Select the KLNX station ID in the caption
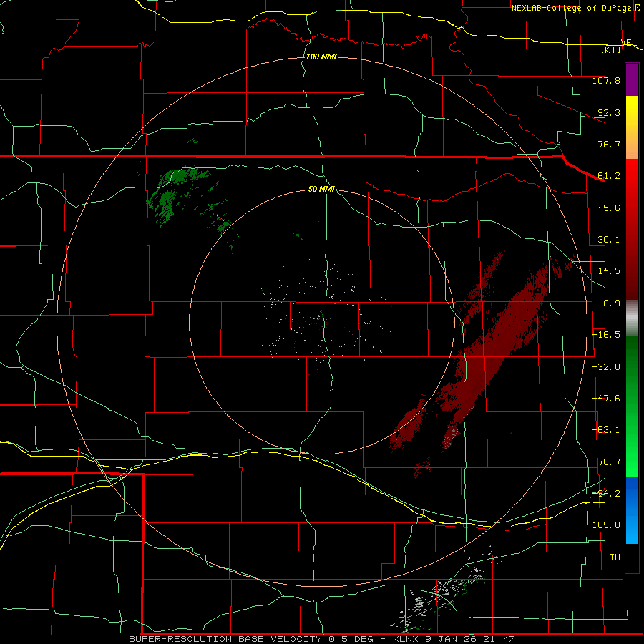The image size is (644, 644). 406,639
